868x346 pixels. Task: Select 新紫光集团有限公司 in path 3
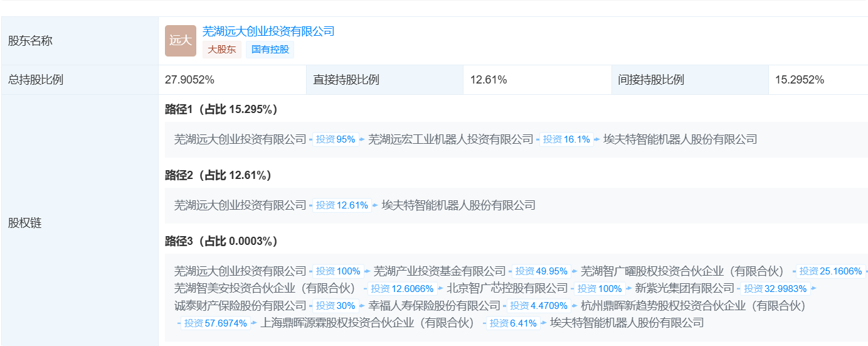pos(684,288)
